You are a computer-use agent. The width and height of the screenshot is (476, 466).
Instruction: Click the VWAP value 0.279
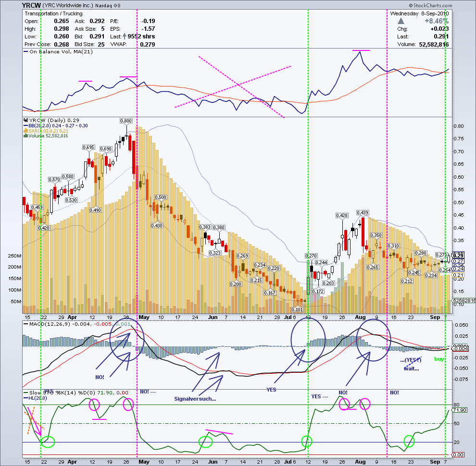click(x=148, y=44)
